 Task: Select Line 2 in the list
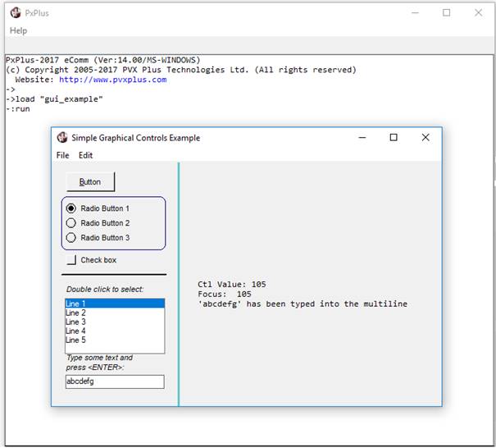[114, 313]
